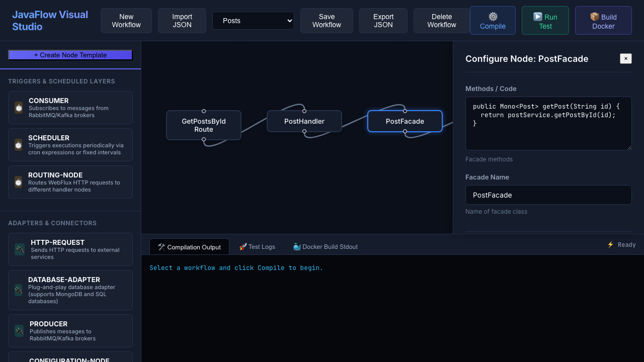Select the GetPostsById Route node

coord(204,125)
